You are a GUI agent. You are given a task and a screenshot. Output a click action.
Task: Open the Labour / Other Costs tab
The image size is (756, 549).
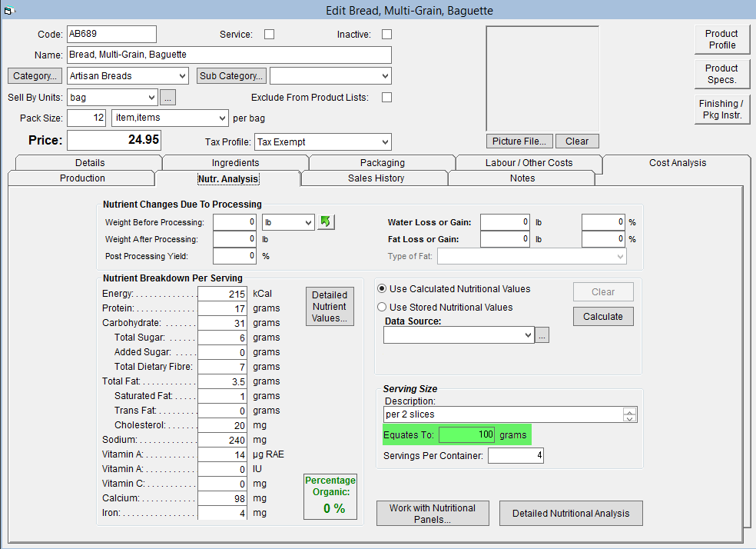pos(529,162)
